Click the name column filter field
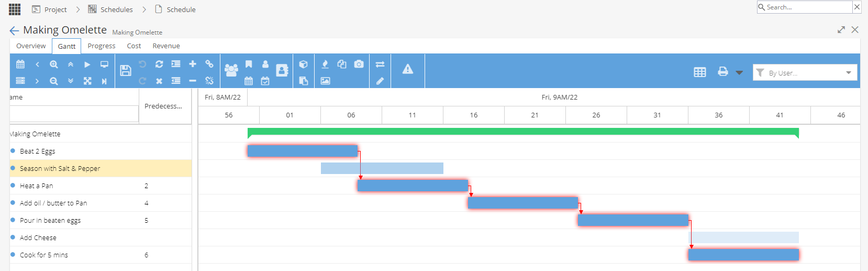The width and height of the screenshot is (868, 271). point(74,114)
